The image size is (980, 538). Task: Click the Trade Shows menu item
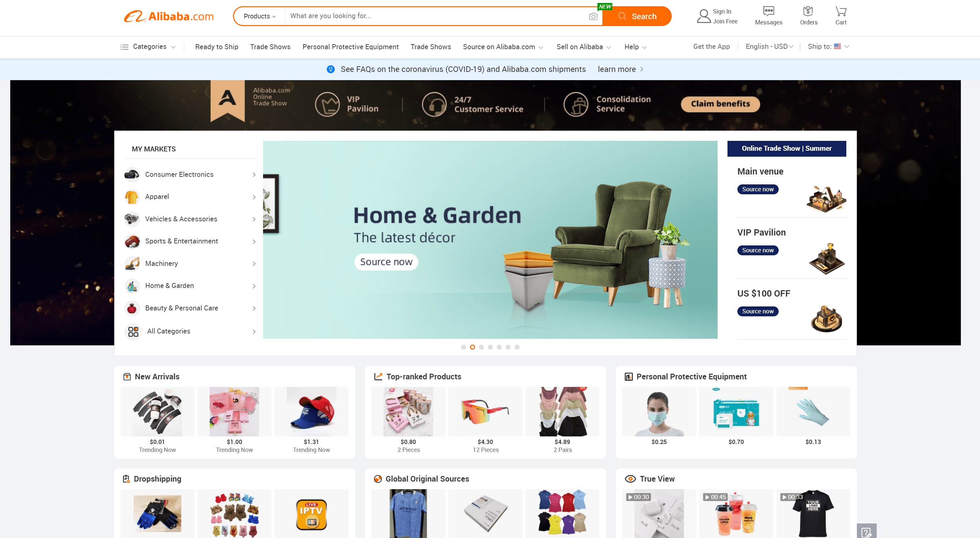coord(270,47)
